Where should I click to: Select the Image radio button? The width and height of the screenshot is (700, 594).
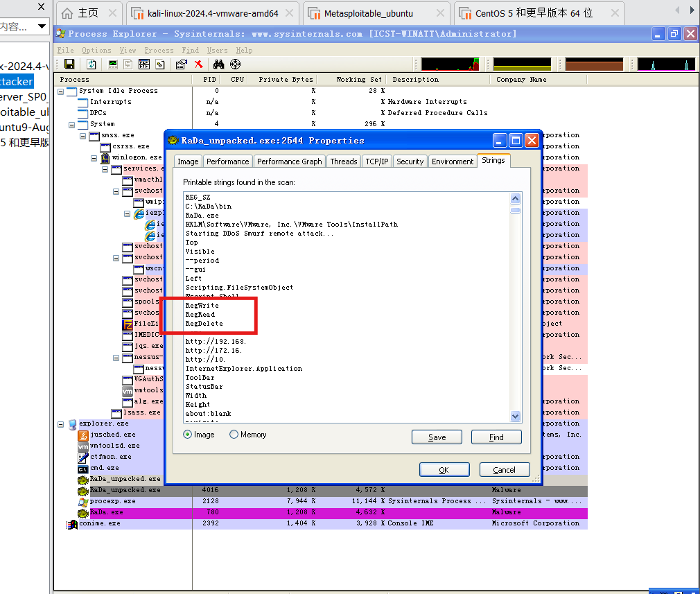(x=188, y=435)
